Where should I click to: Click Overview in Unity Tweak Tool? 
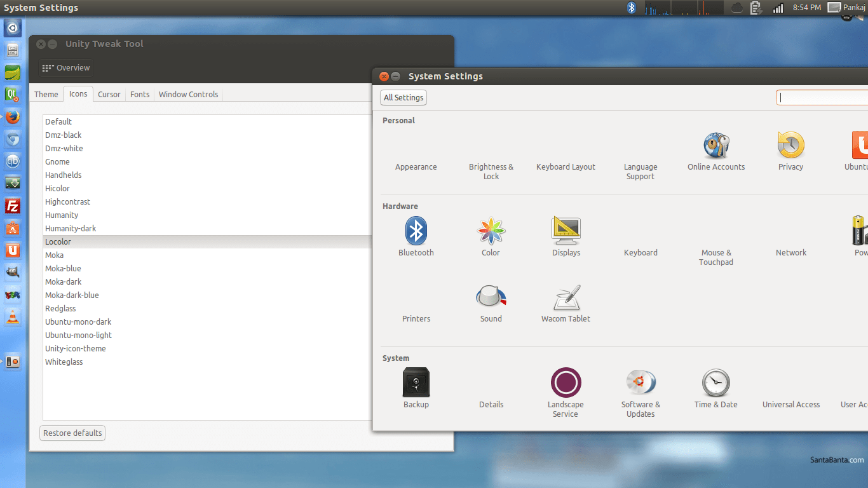(66, 68)
